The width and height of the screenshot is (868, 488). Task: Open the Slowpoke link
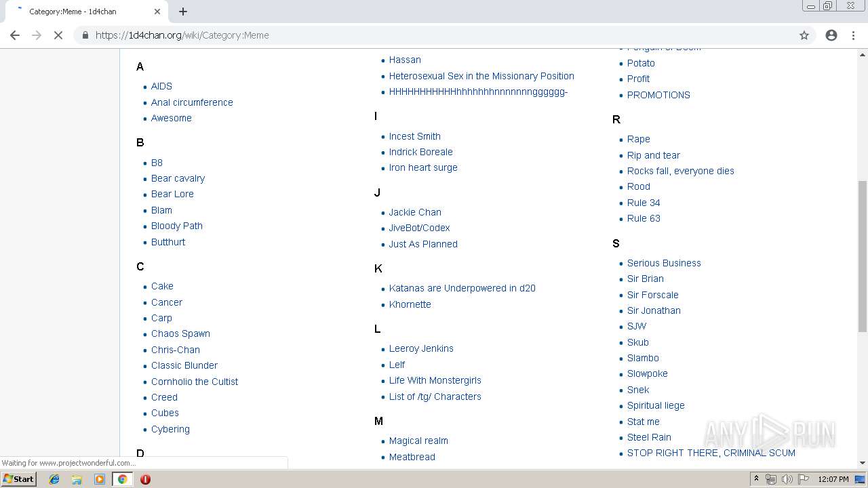648,373
